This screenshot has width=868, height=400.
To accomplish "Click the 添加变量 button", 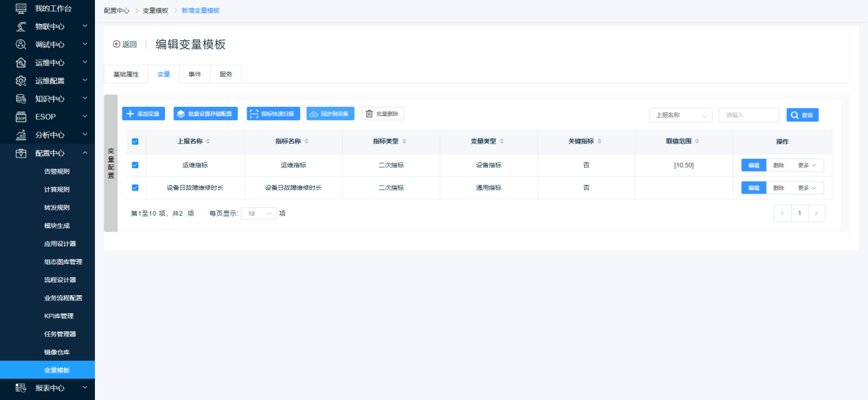I will (x=143, y=114).
